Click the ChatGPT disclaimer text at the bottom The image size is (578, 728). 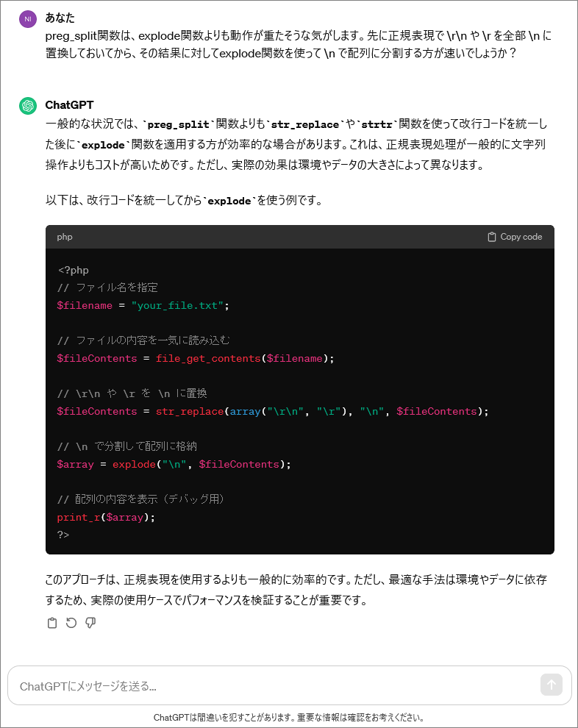(x=289, y=717)
